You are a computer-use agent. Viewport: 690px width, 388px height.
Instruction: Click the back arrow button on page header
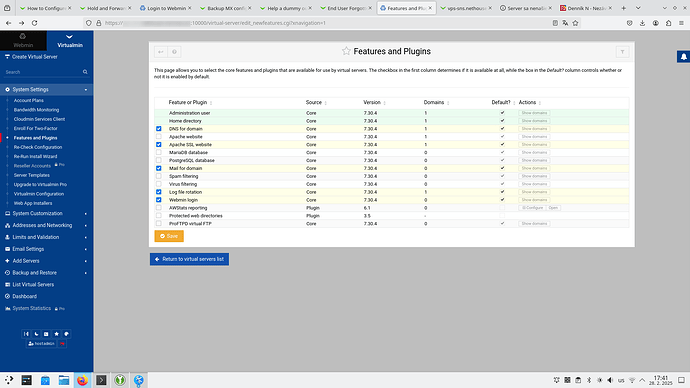(161, 52)
